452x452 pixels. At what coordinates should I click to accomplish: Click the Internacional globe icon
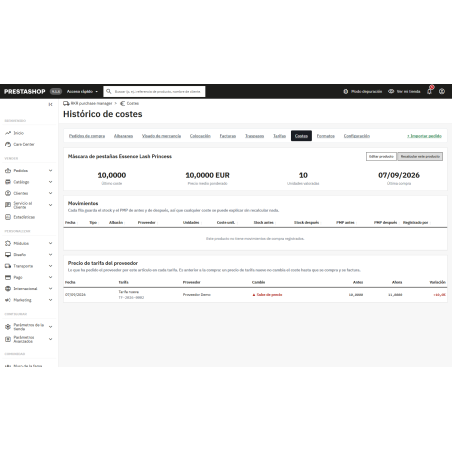tap(8, 289)
